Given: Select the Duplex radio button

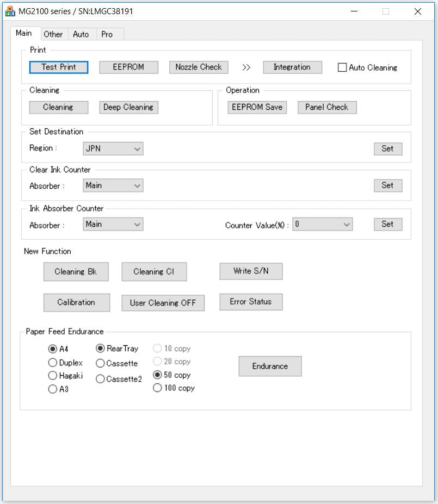Looking at the screenshot, I should pos(52,363).
